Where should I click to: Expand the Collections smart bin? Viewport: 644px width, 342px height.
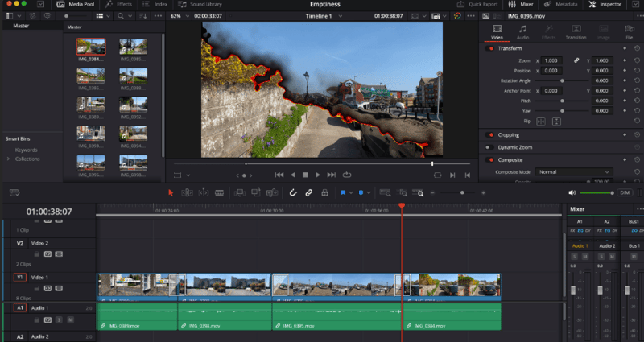(8, 159)
